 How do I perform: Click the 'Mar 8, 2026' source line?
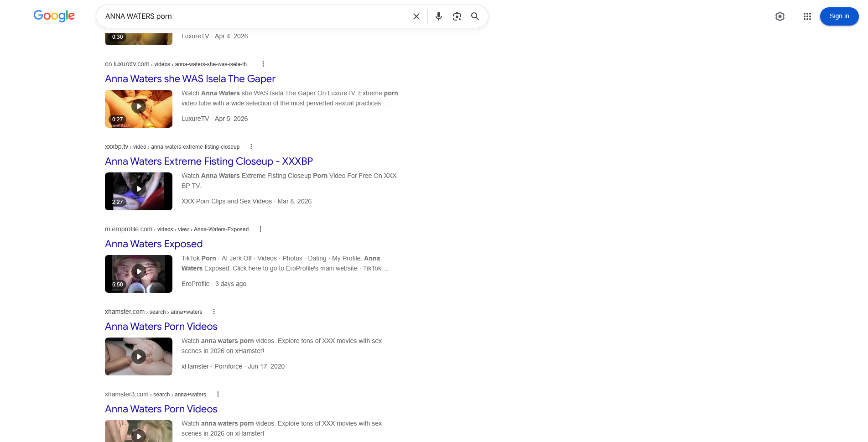246,201
